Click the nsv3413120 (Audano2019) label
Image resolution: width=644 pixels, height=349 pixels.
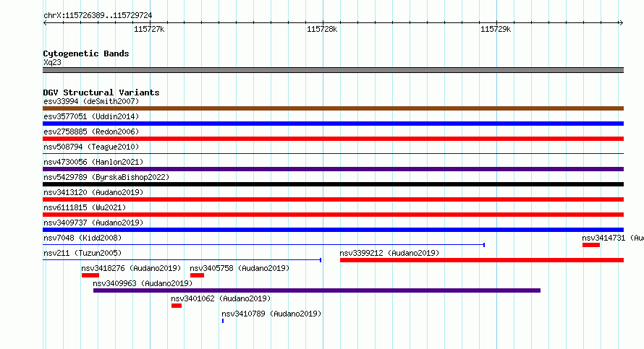click(93, 192)
